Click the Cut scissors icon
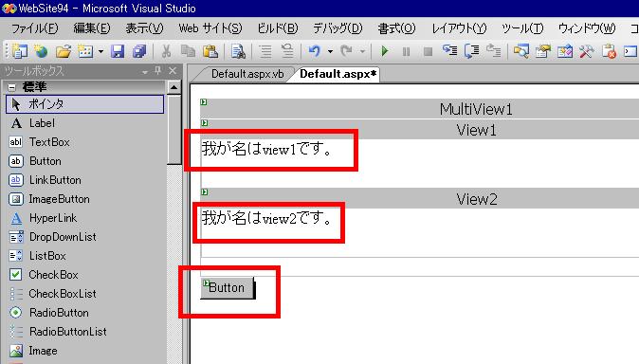 click(x=166, y=51)
